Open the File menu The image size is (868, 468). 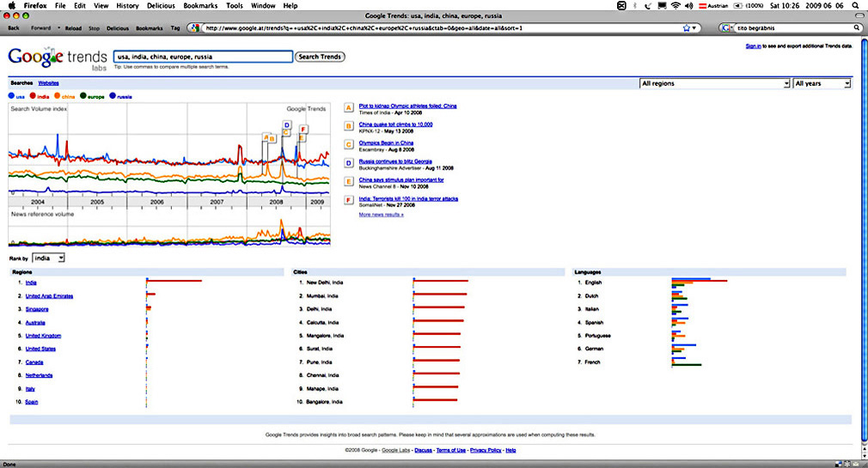pyautogui.click(x=60, y=5)
